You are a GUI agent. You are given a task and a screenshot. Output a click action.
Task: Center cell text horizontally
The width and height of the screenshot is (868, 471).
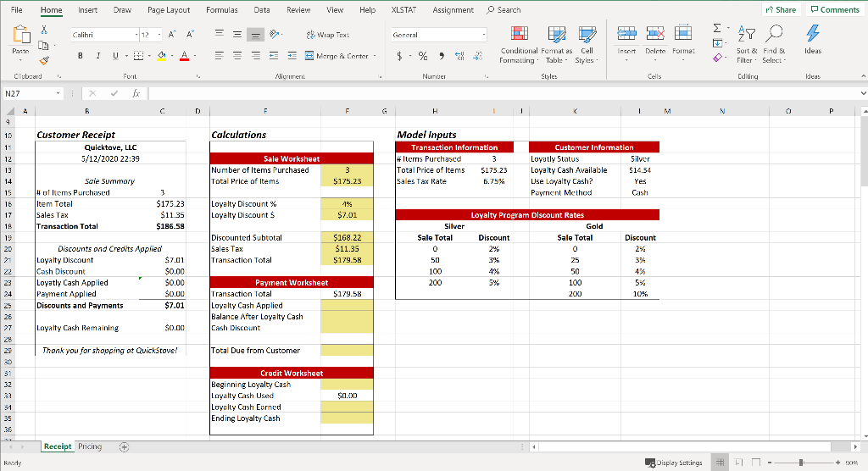coord(237,55)
